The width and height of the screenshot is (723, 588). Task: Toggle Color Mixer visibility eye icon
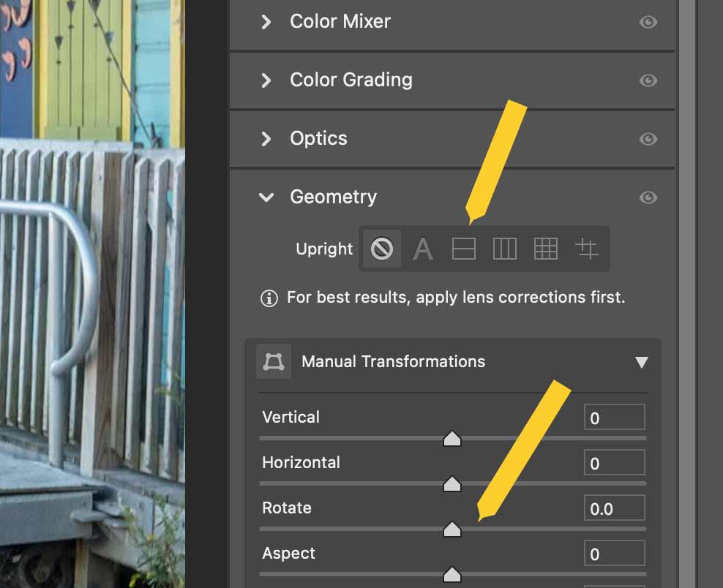[x=648, y=22]
